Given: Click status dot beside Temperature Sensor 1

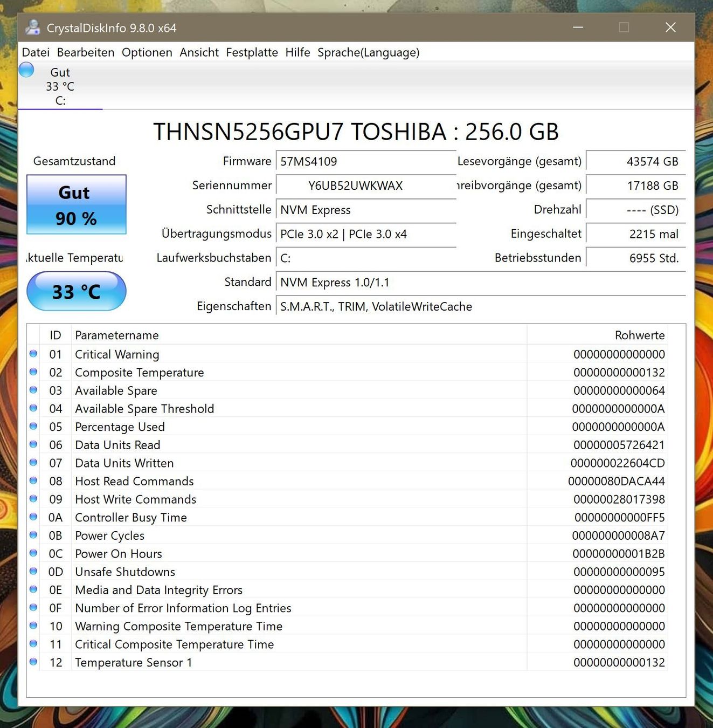Looking at the screenshot, I should [x=33, y=662].
